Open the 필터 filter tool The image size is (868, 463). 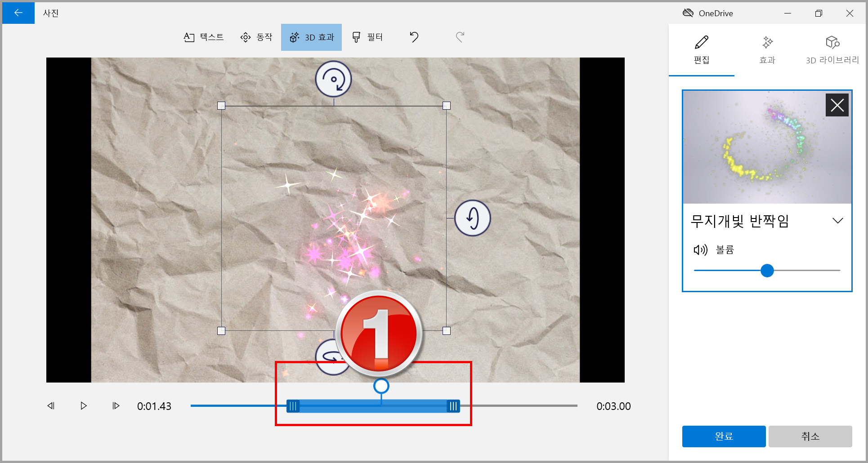tap(367, 37)
